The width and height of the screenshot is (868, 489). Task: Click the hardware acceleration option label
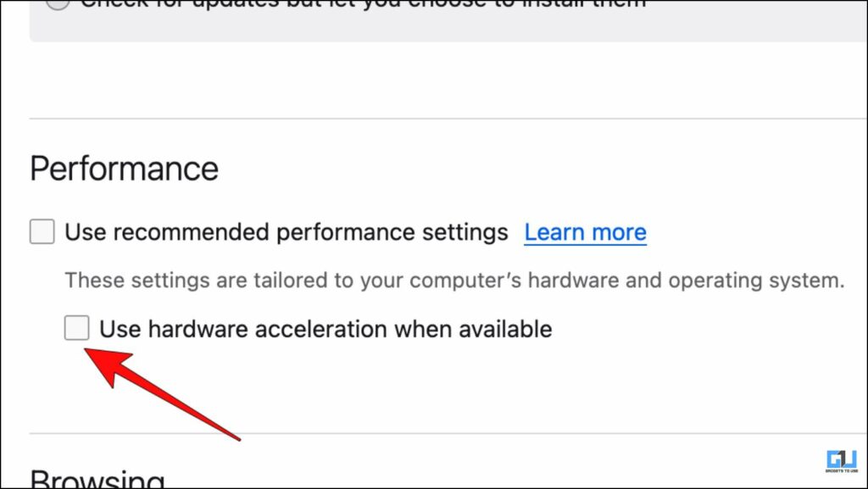click(326, 329)
